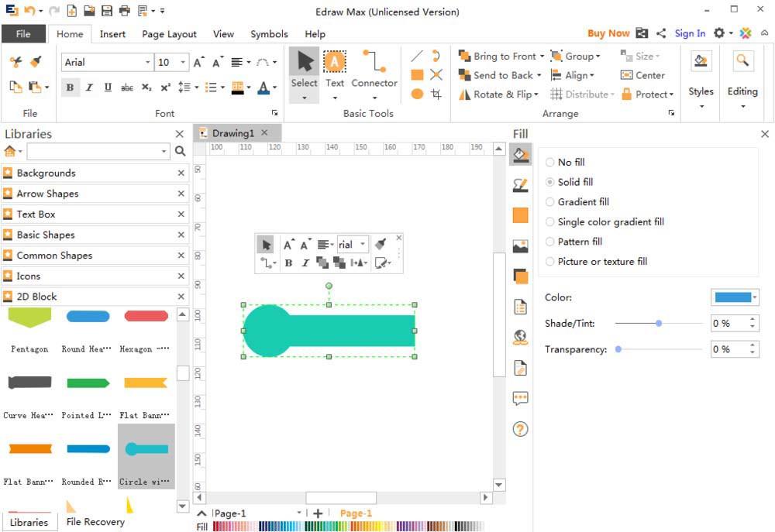
Task: Click the Text tool icon
Action: click(335, 63)
